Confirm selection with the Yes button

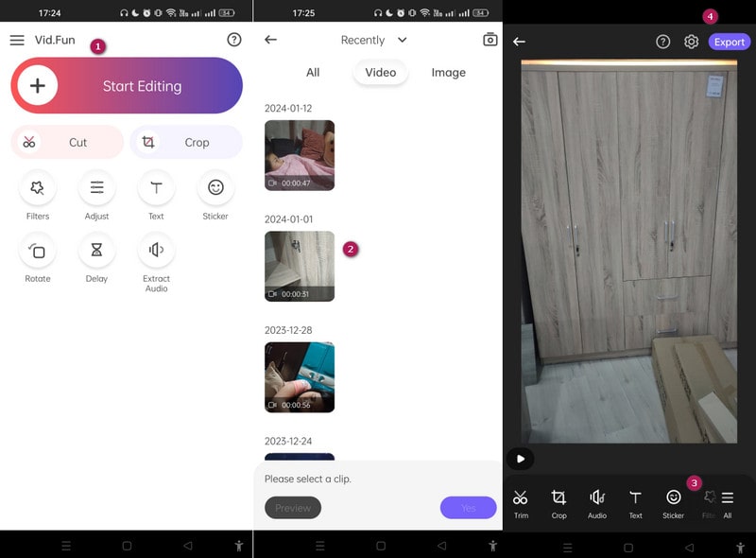pyautogui.click(x=468, y=508)
